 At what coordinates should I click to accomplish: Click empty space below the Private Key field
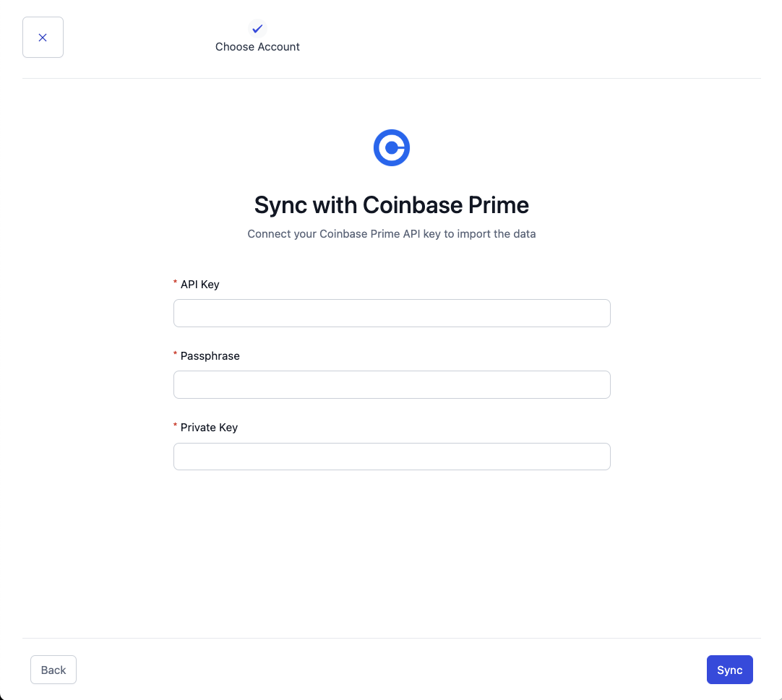392,549
